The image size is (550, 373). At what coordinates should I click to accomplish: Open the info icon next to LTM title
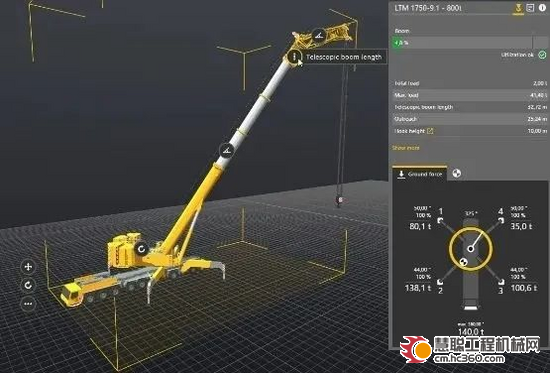tap(542, 8)
